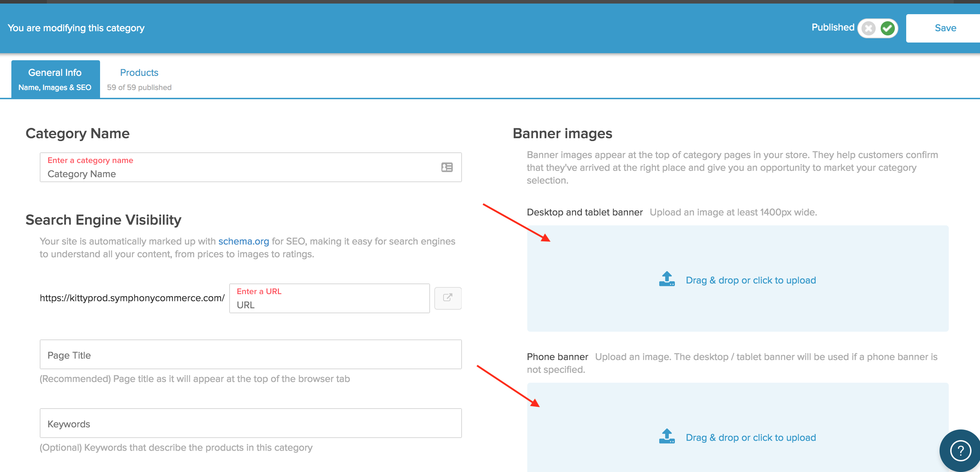The height and width of the screenshot is (472, 980).
Task: Click the desktop banner drag and drop area
Action: coord(738,279)
